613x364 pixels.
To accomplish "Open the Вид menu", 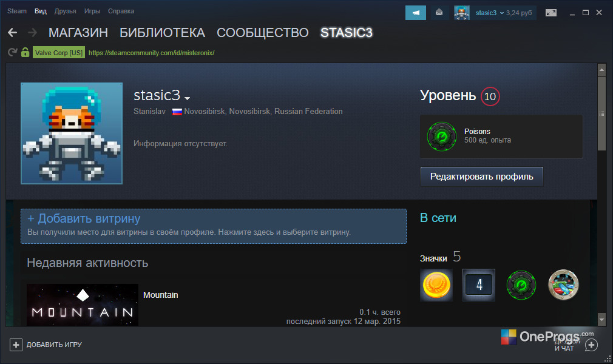I will click(x=41, y=11).
